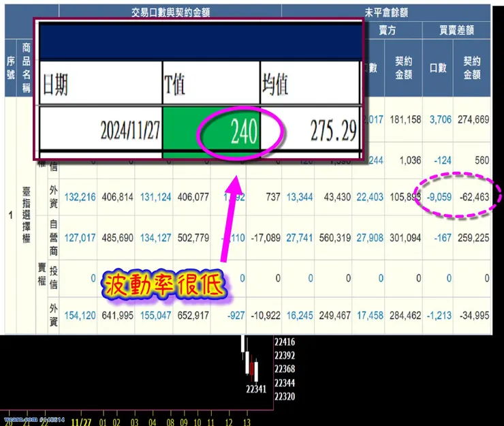This screenshot has width=504, height=426.
Task: Click the value -17,089
Action: click(x=266, y=238)
